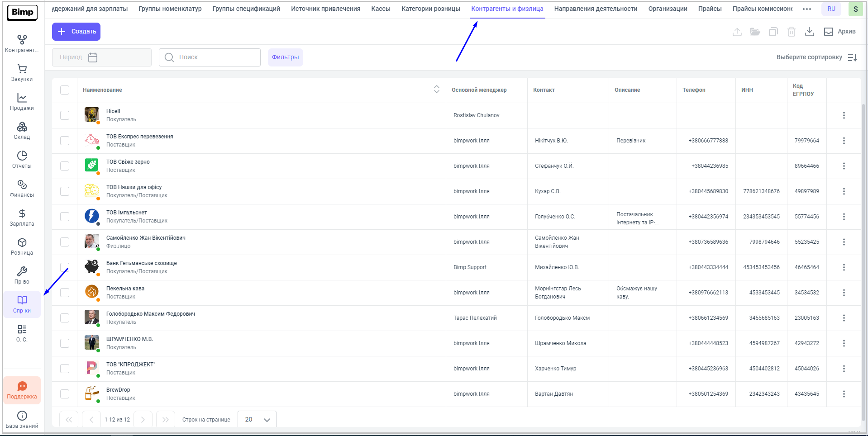Open the Архив archive
This screenshot has height=436, width=868.
[840, 32]
